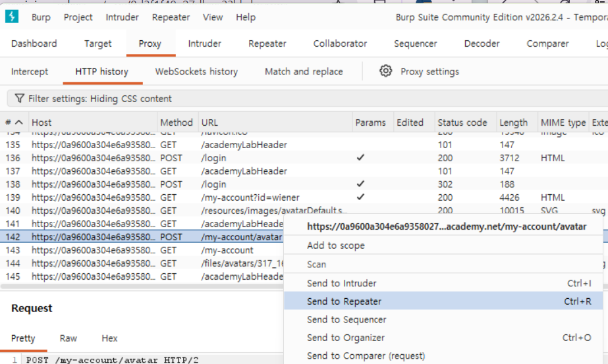Open the Sequencer tab
The width and height of the screenshot is (608, 364).
click(415, 43)
